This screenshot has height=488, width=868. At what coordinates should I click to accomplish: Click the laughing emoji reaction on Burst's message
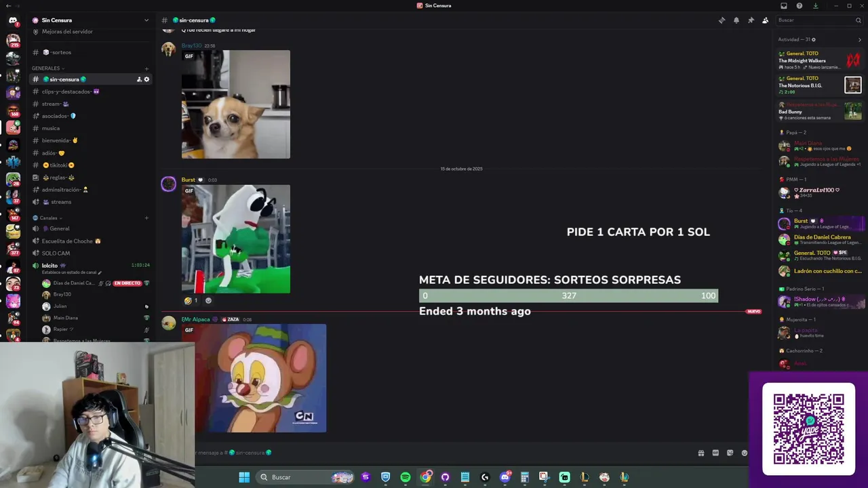coord(191,300)
